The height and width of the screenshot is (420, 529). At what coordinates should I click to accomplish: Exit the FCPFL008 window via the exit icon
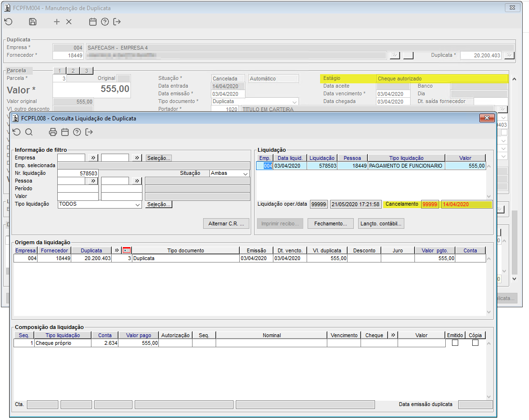coord(89,132)
